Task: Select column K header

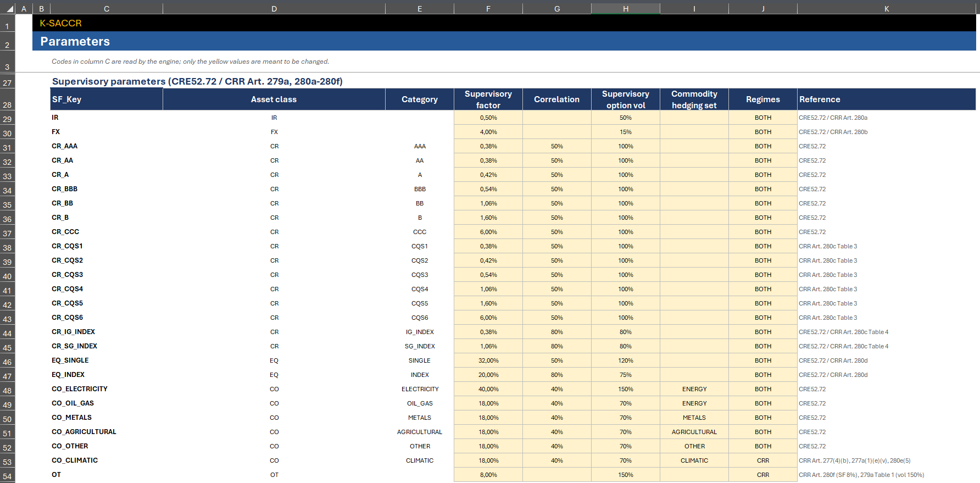Action: (x=887, y=9)
